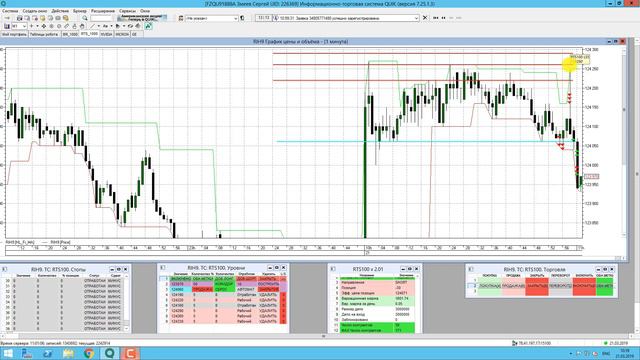The width and height of the screenshot is (640, 360).
Task: Click the icon left of account combo box
Action: click(181, 18)
